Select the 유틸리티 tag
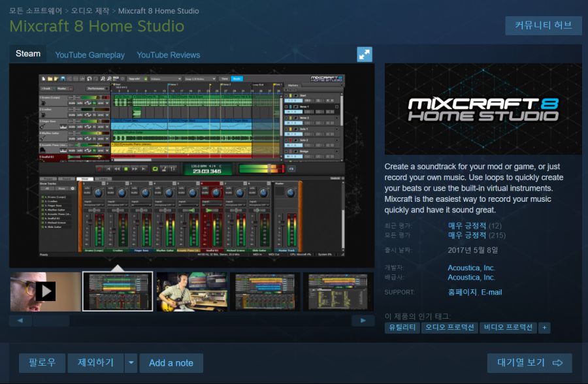The image size is (588, 384). tap(402, 327)
